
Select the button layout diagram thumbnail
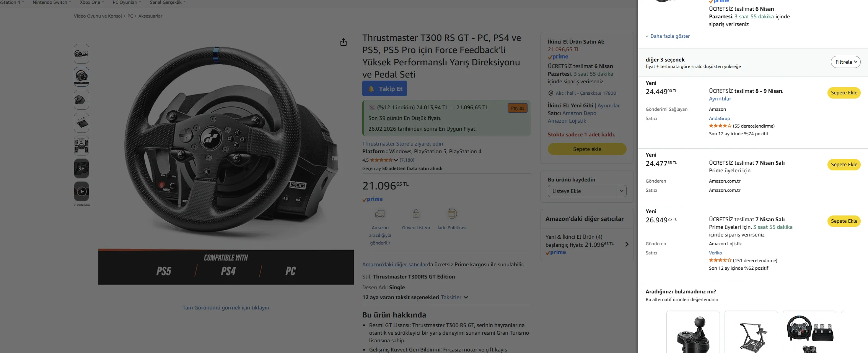[81, 145]
